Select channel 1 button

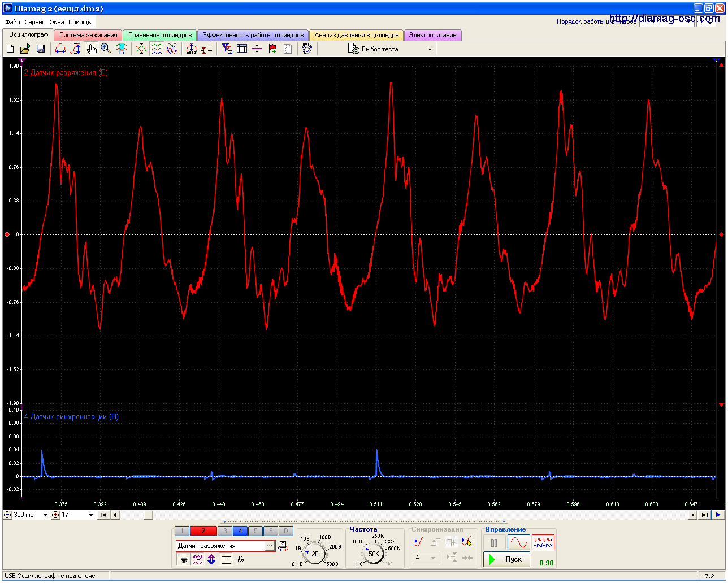pyautogui.click(x=182, y=531)
